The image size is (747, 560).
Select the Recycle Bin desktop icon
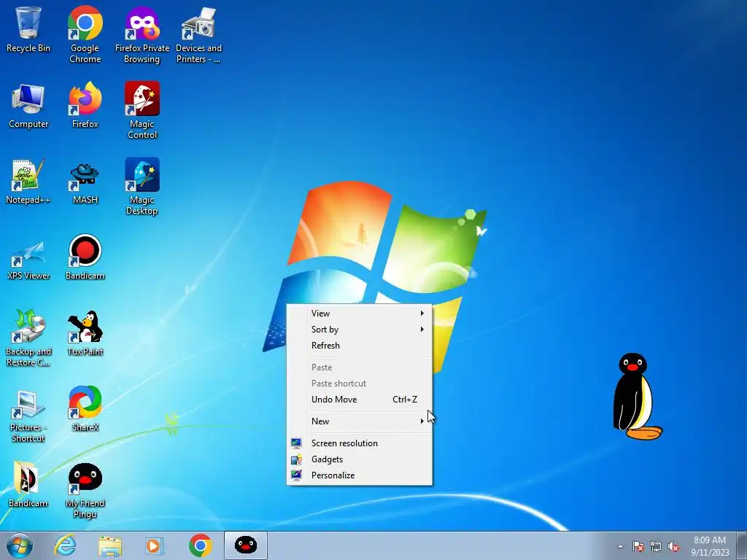point(28,29)
